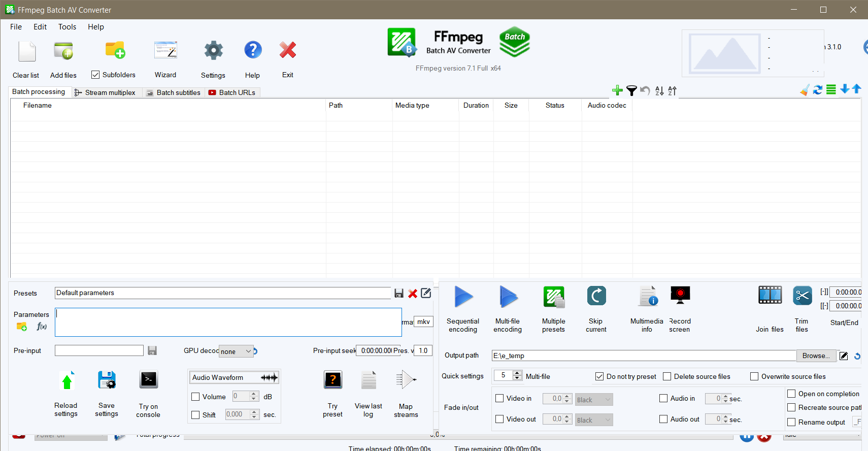Screen dimensions: 868x451
Task: Open the Tools menu
Action: (x=67, y=27)
